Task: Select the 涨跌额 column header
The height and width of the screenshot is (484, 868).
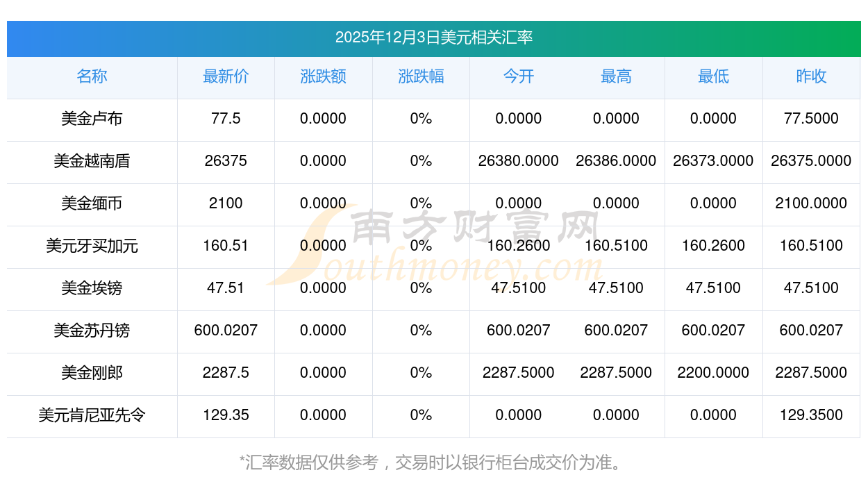Action: [323, 76]
